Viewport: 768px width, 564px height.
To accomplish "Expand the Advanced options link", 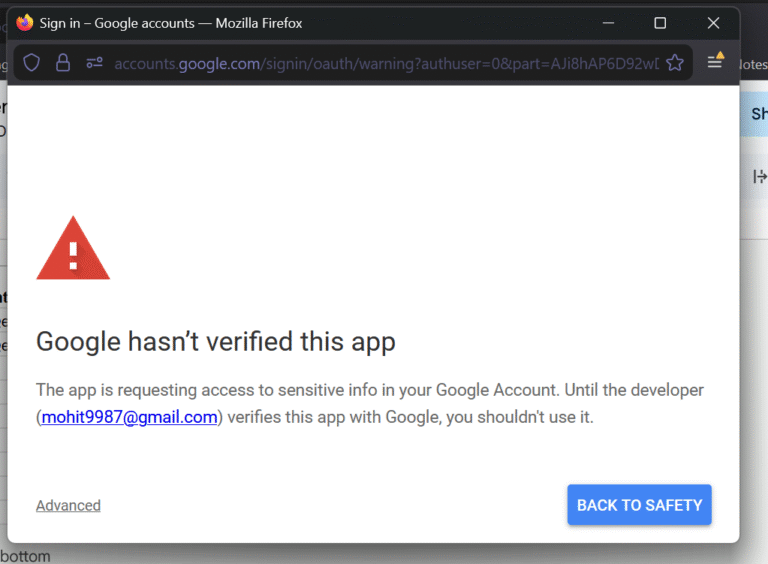I will 68,505.
